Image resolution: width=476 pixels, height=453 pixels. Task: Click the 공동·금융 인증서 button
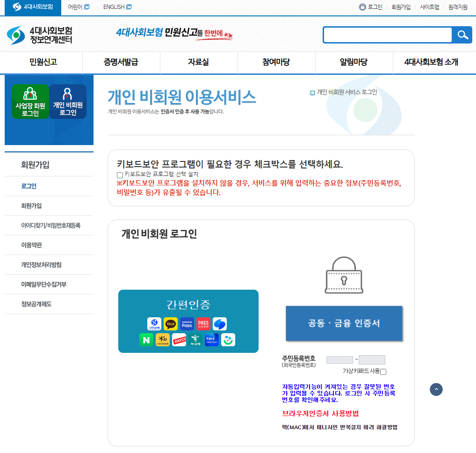pyautogui.click(x=344, y=324)
